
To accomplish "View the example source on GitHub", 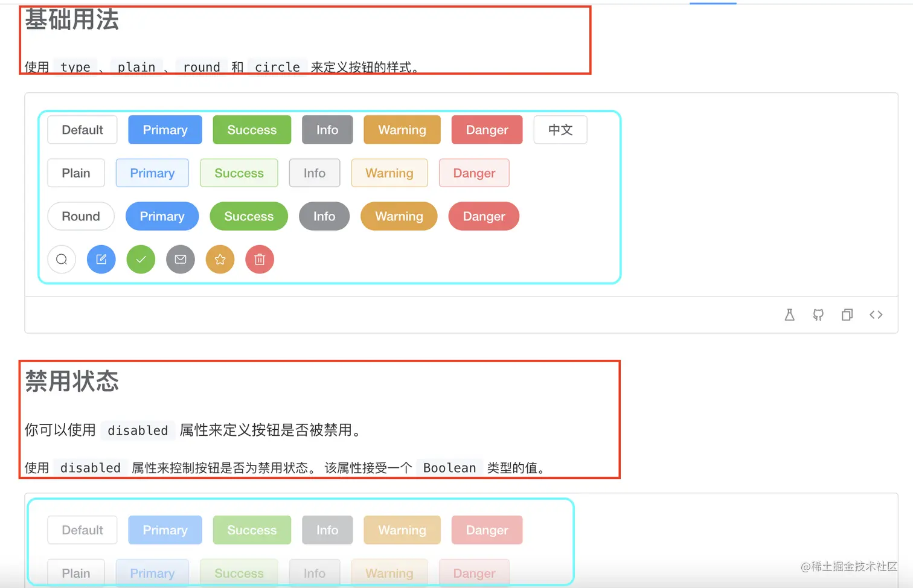I will [x=818, y=315].
